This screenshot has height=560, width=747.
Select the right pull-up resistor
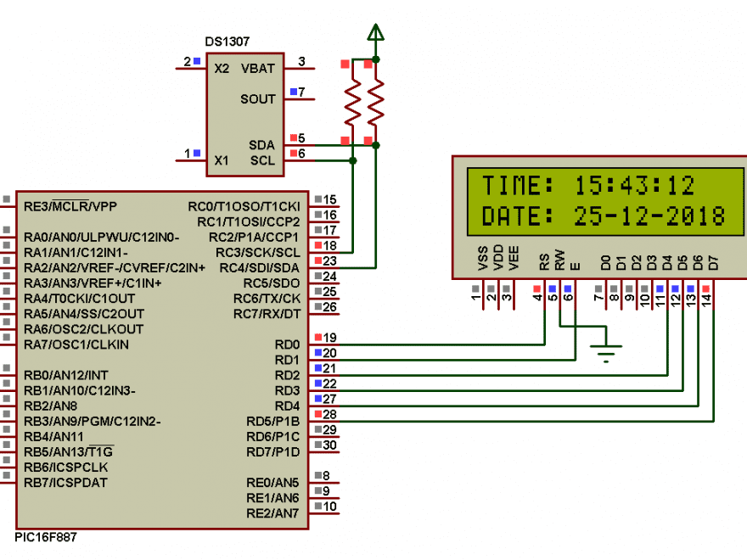pyautogui.click(x=375, y=103)
